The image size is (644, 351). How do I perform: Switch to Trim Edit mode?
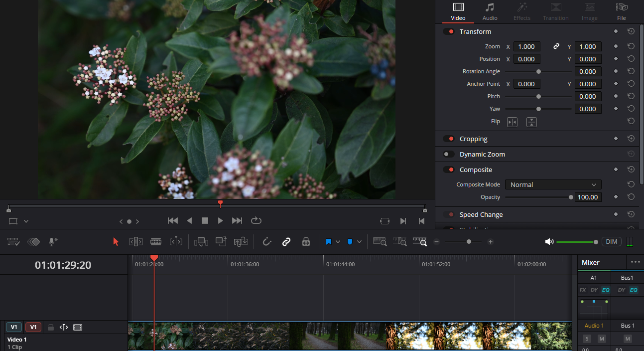click(135, 241)
